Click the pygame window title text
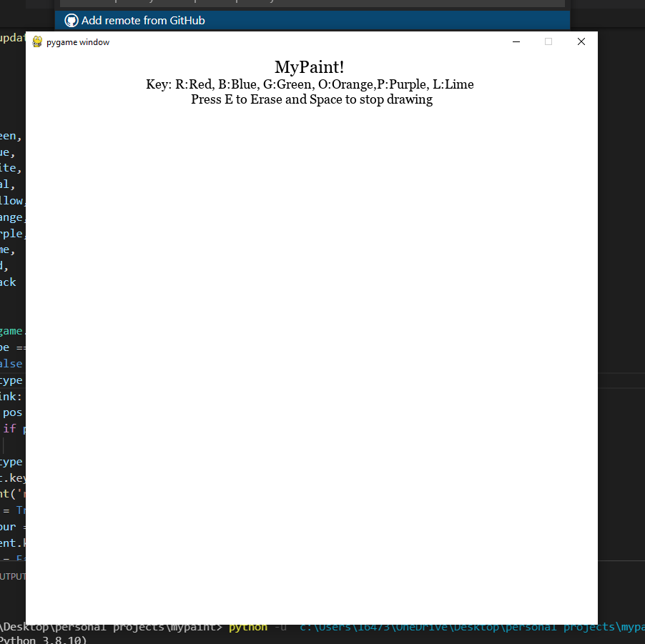645x644 pixels. (78, 42)
